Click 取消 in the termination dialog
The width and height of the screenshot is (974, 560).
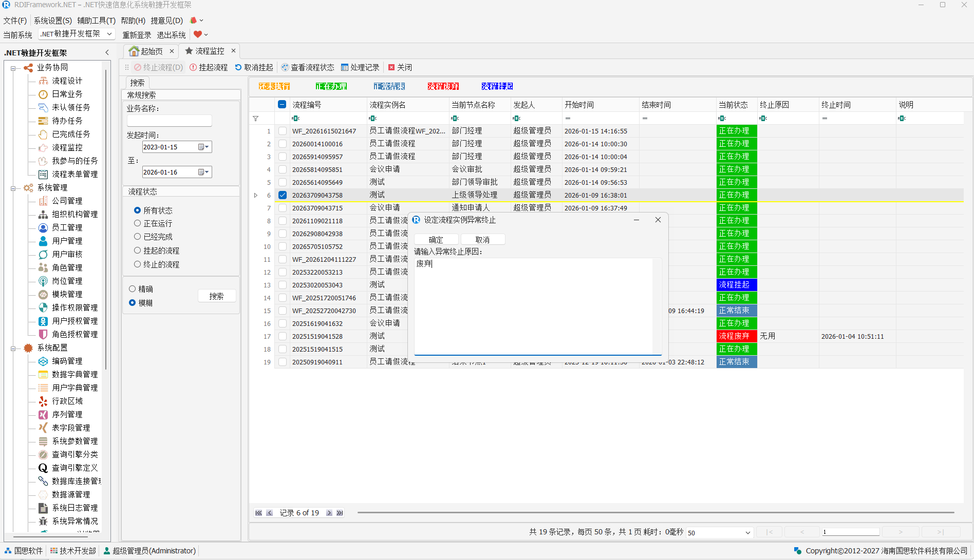[x=482, y=240]
